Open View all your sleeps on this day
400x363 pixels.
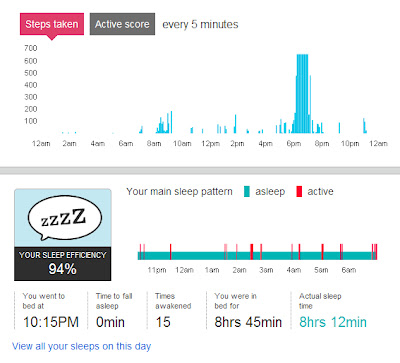click(x=82, y=346)
